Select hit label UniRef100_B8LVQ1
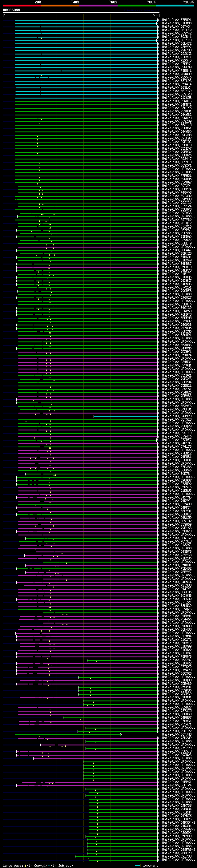The height and width of the screenshot is (868, 197). click(x=176, y=511)
